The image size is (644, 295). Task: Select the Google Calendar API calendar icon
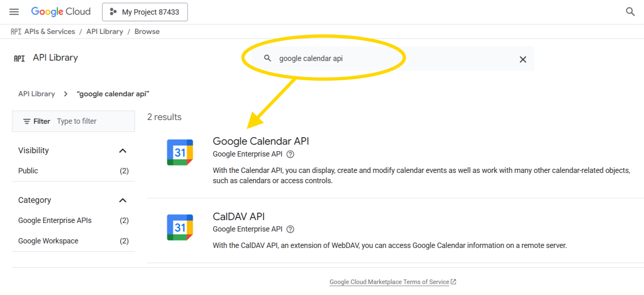coord(179,152)
